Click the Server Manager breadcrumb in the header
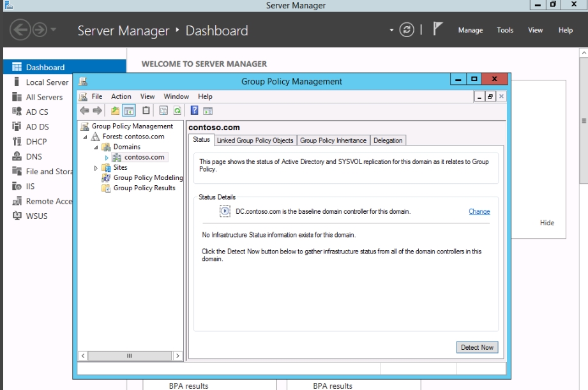This screenshot has width=588, height=390. click(x=123, y=31)
